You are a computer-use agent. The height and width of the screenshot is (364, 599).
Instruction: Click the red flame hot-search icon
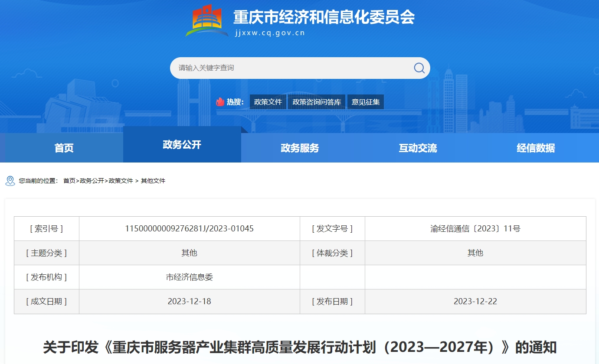pyautogui.click(x=220, y=102)
